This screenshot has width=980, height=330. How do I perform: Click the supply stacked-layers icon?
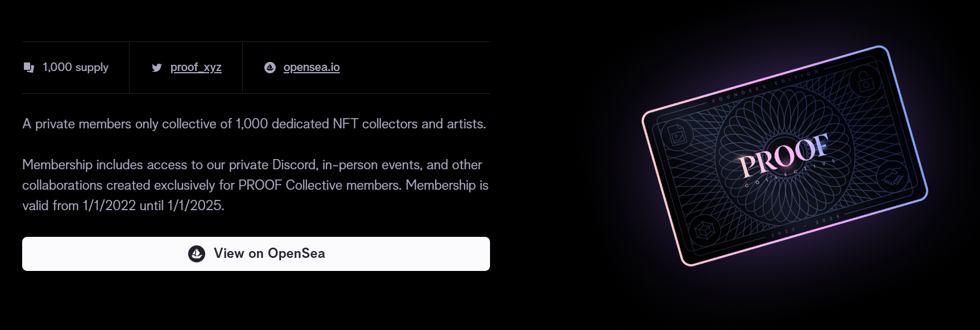29,67
